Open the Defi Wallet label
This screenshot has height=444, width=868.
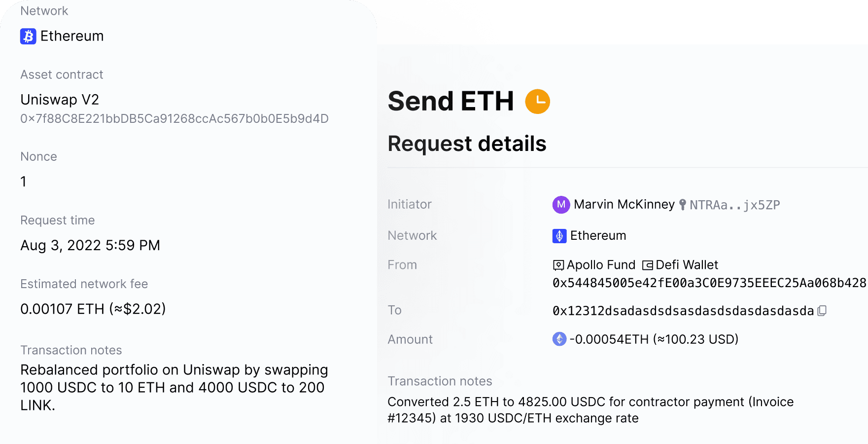[687, 265]
